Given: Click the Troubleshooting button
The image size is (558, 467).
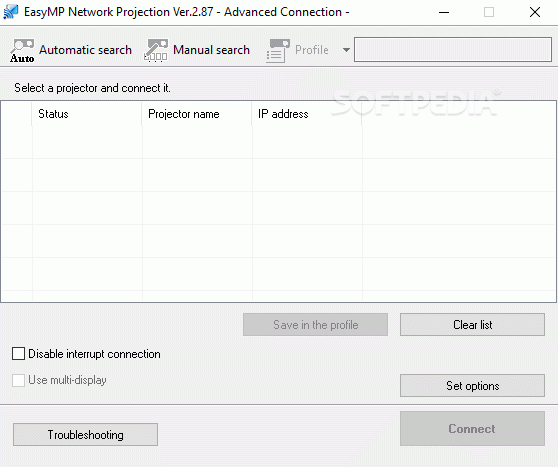Looking at the screenshot, I should (85, 434).
